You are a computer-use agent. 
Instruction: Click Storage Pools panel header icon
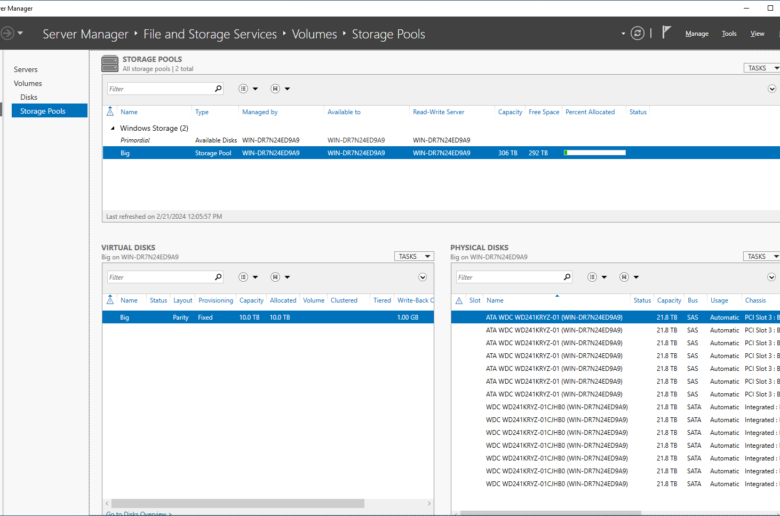pyautogui.click(x=109, y=64)
